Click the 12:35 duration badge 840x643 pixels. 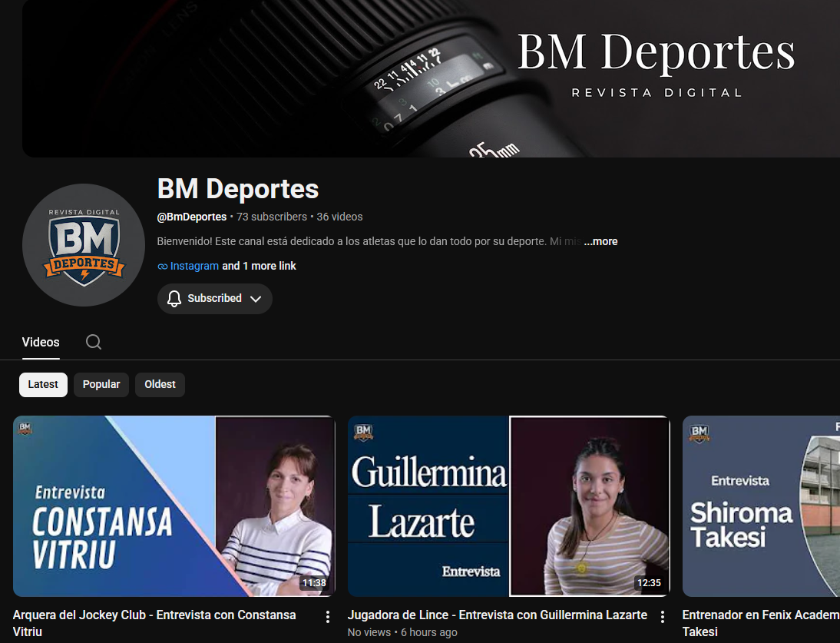coord(649,583)
